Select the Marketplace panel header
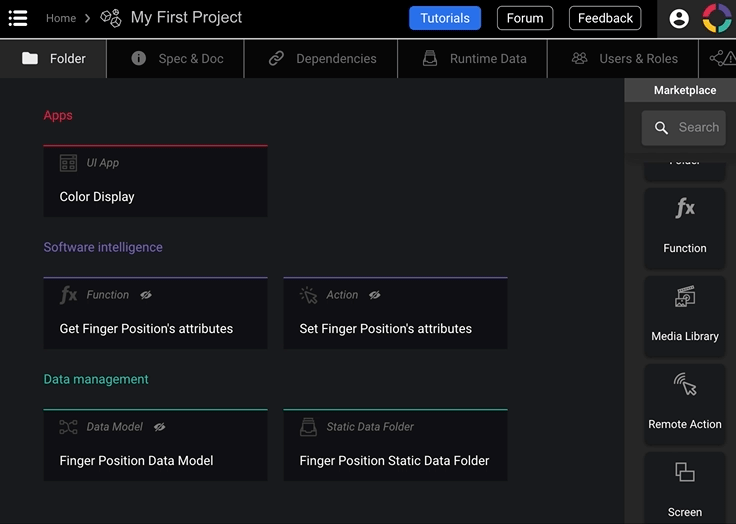736x524 pixels. 680,90
